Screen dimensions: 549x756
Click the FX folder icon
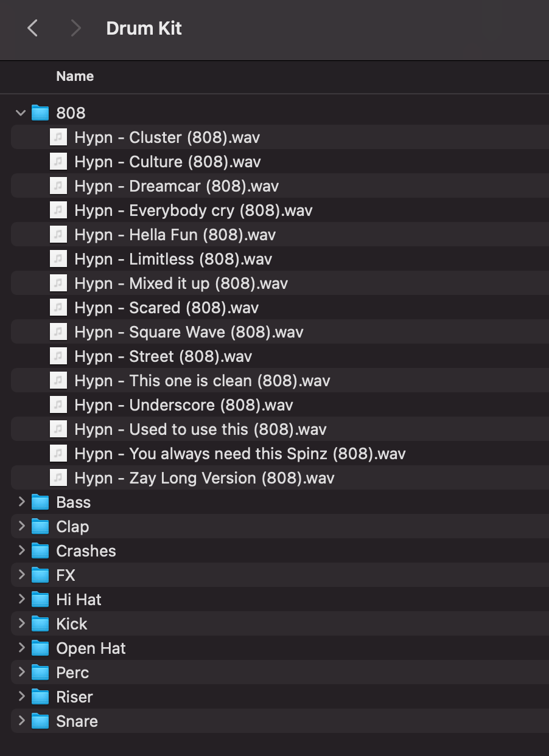39,575
